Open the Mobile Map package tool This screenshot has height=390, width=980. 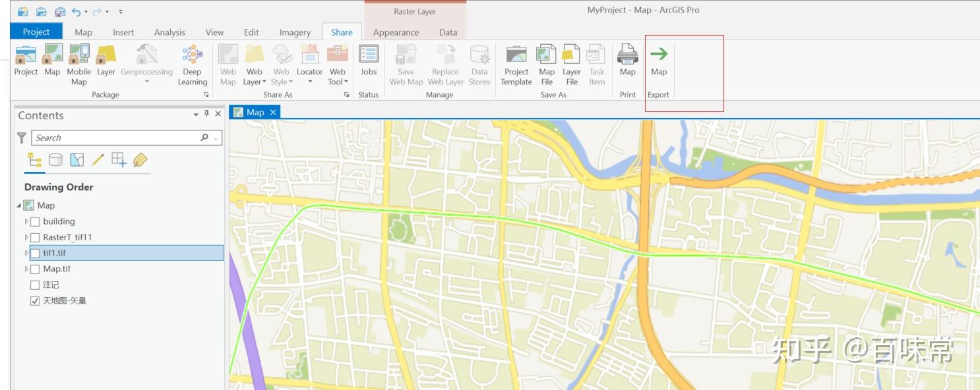click(x=78, y=63)
